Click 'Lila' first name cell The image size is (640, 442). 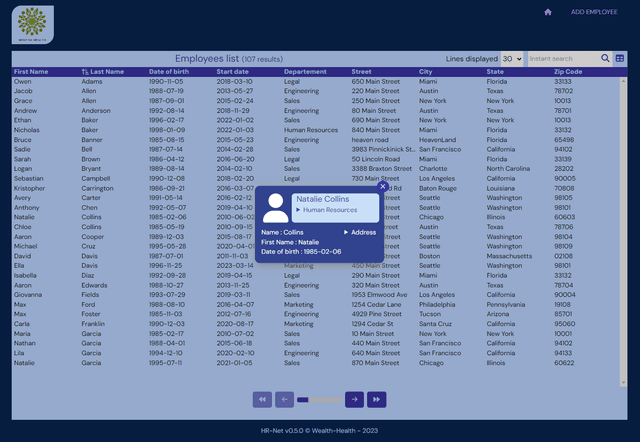(x=19, y=353)
